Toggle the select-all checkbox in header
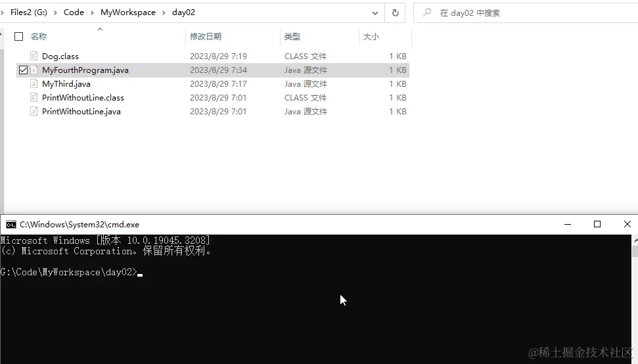This screenshot has height=364, width=638. tap(18, 37)
